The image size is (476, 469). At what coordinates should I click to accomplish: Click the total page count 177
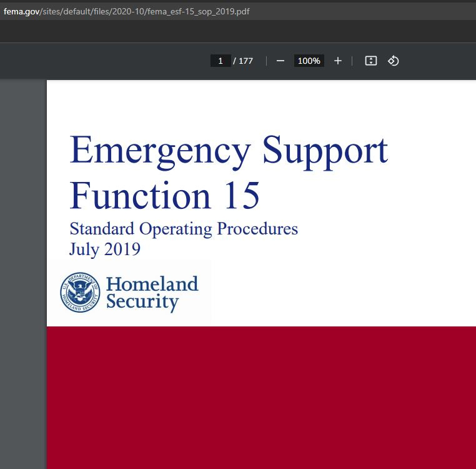click(x=245, y=61)
